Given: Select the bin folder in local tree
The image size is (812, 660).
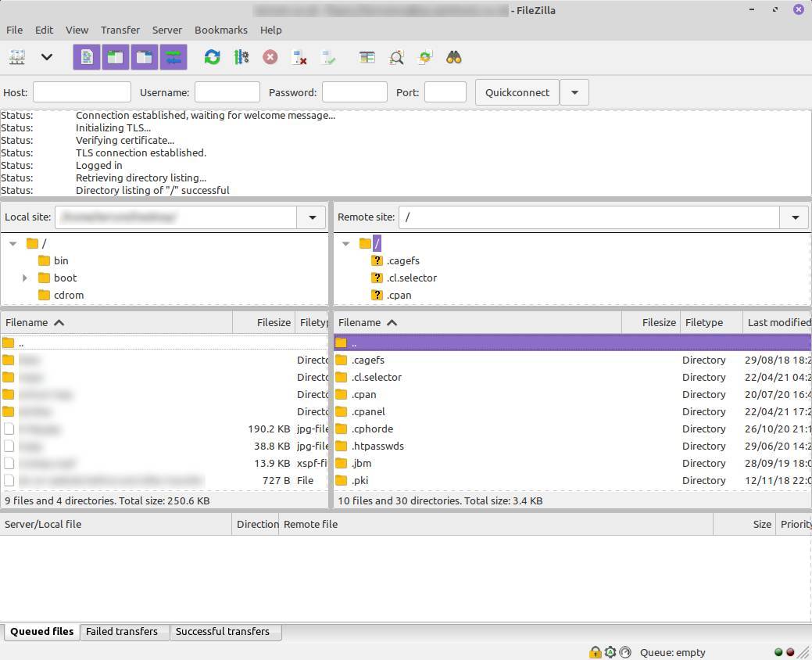Looking at the screenshot, I should tap(61, 260).
